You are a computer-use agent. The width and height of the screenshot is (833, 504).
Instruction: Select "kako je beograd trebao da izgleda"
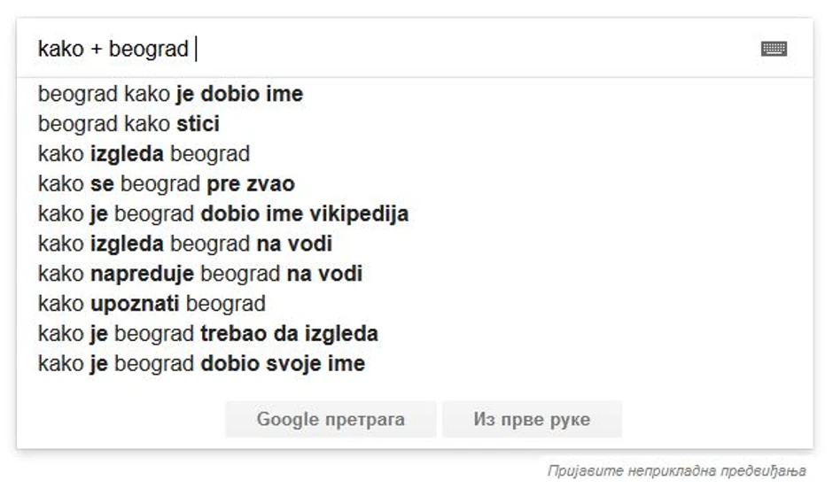[207, 334]
